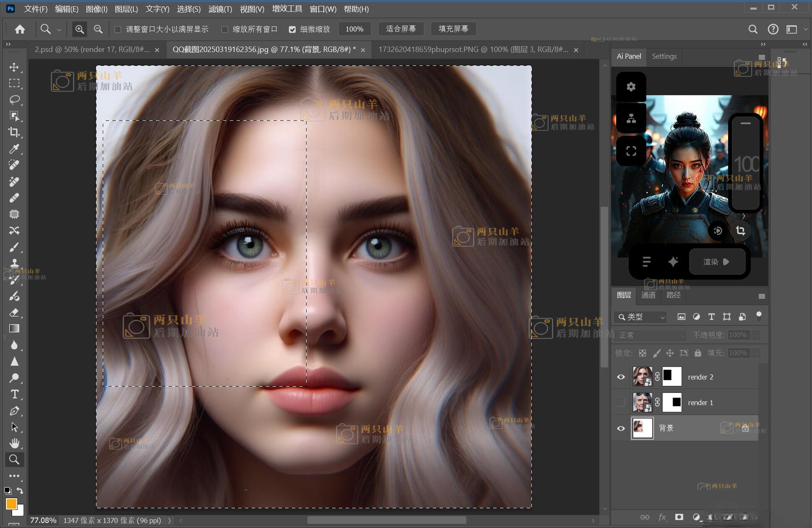Screen dimensions: 812x528
Task: Open the 滤镜(T) menu
Action: coord(220,9)
